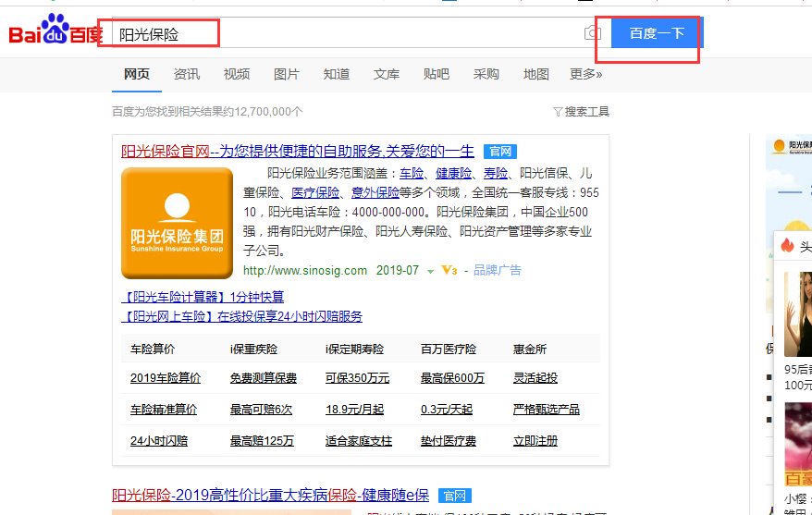Follow the 寿险 link in description

pyautogui.click(x=496, y=174)
